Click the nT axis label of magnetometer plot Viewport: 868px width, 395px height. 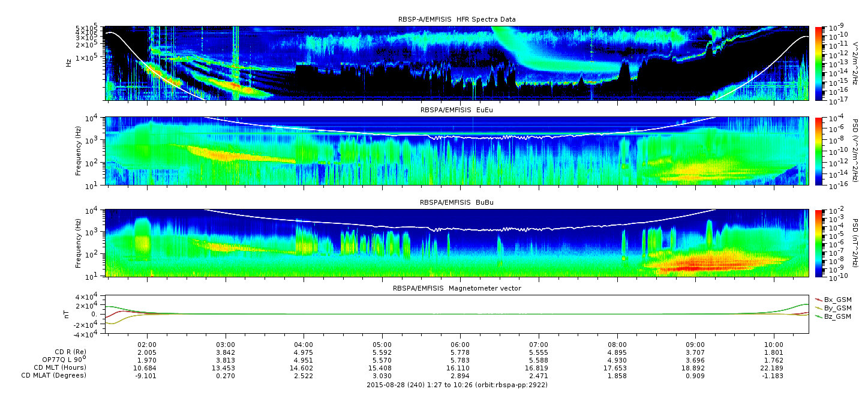point(68,314)
